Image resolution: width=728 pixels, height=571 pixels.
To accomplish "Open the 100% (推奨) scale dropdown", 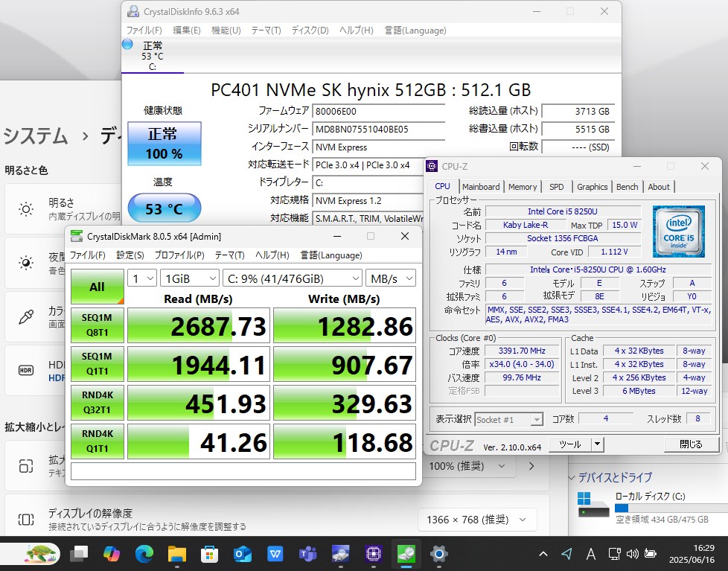I will 469,466.
